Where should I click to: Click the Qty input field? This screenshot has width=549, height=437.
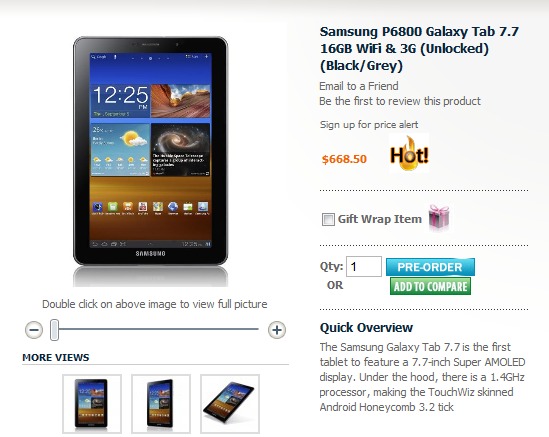pos(364,266)
